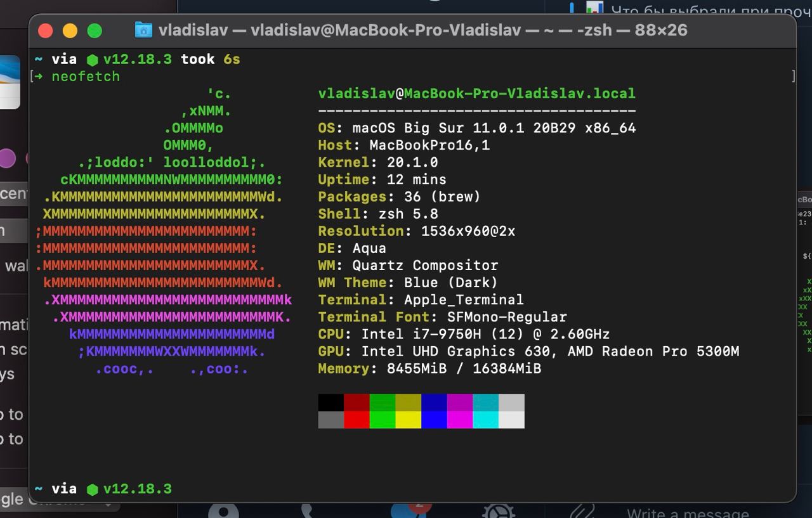Click the DE line 'Aqua'

352,248
